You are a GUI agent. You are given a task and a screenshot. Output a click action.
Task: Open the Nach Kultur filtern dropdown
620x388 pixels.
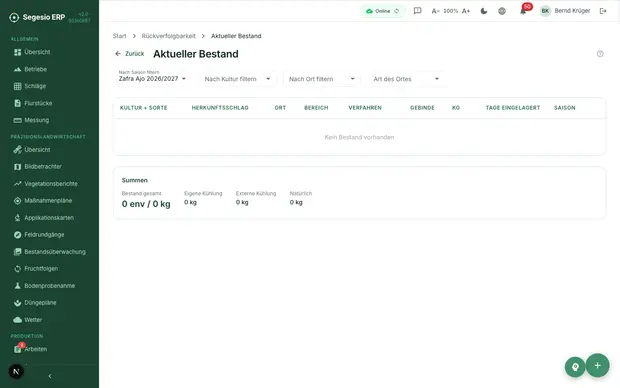237,79
